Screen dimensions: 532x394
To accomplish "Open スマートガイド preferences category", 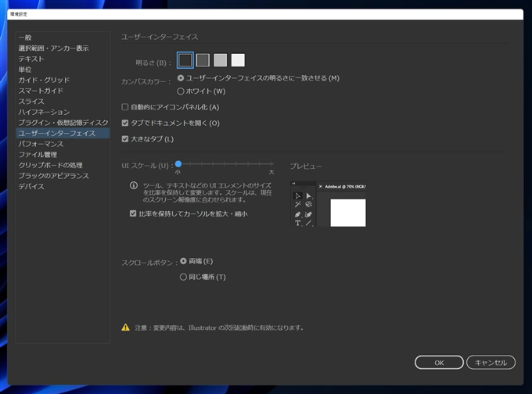I will (x=63, y=91).
